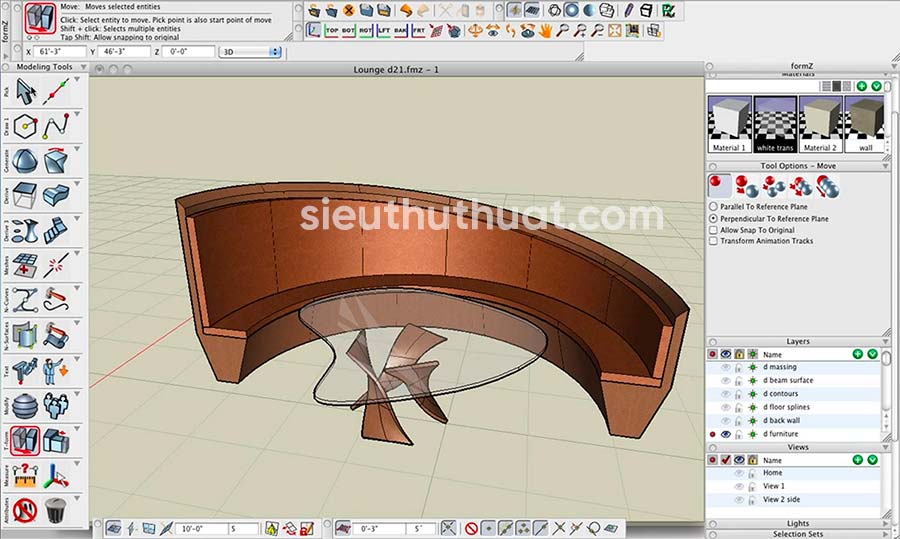Click the pencil icon in top toolbar

click(x=629, y=10)
